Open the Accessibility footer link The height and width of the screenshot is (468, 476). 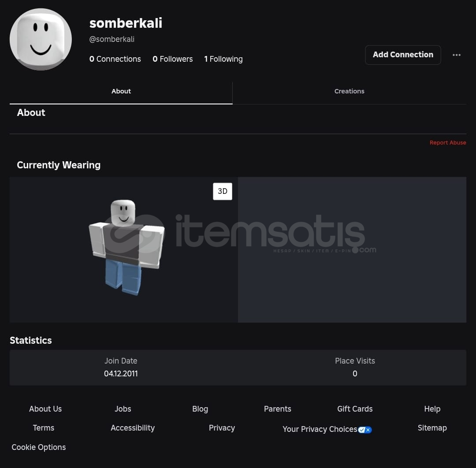tap(133, 427)
